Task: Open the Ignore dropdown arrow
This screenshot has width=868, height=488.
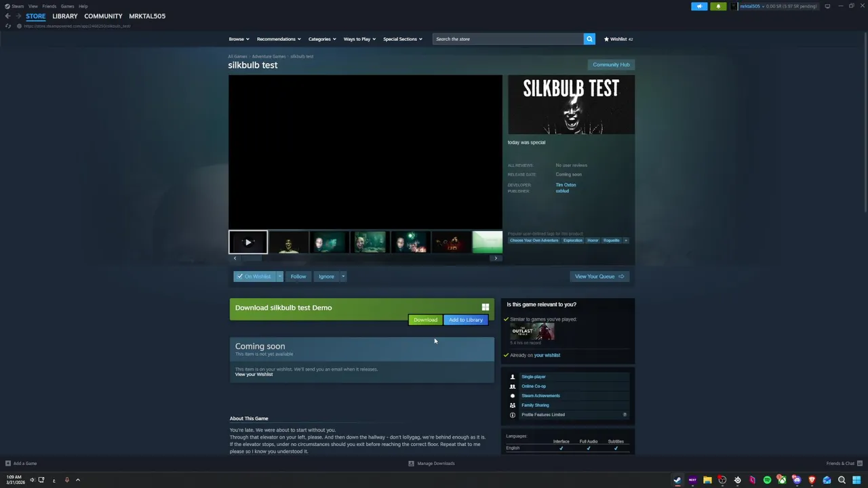Action: 343,277
